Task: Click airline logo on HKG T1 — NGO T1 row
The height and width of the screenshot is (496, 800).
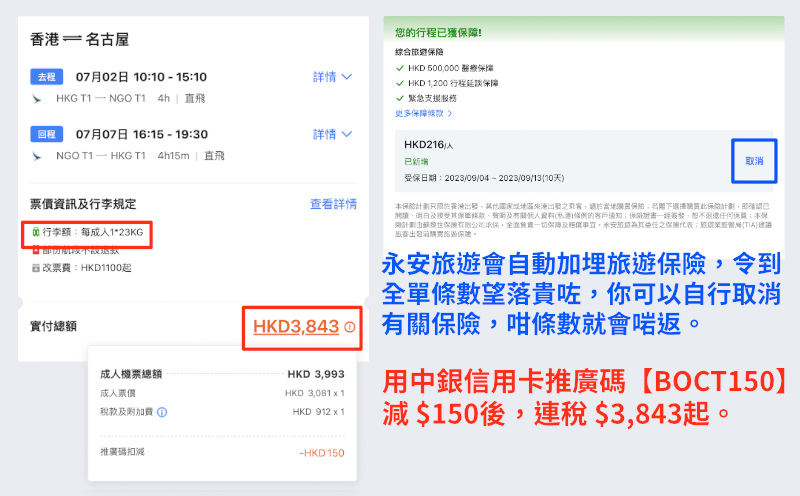Action: (x=37, y=98)
